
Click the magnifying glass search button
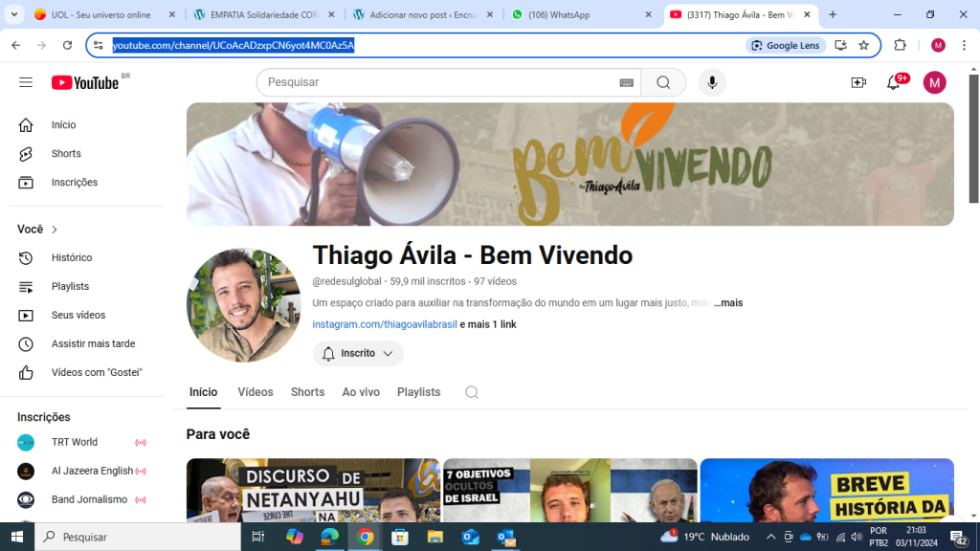click(x=663, y=82)
